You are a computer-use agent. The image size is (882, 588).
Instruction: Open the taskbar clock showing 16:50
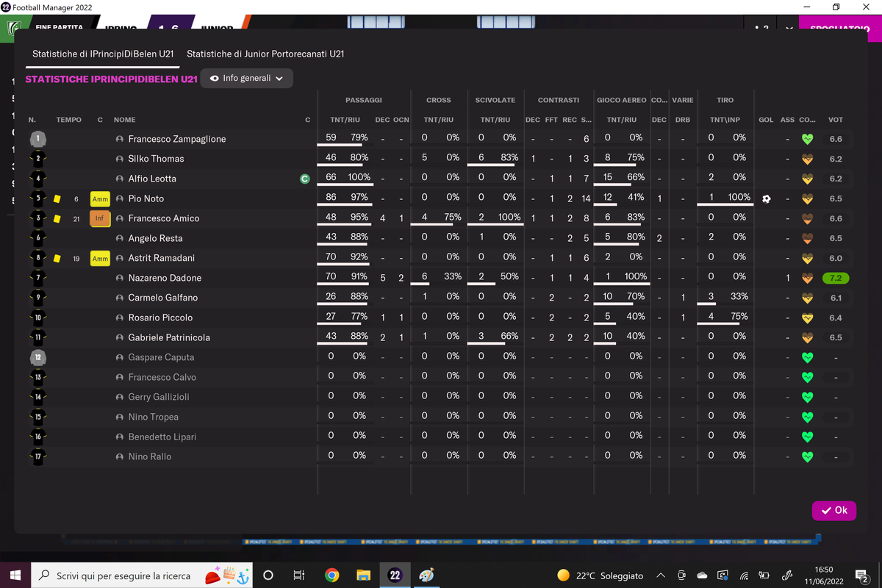click(824, 575)
